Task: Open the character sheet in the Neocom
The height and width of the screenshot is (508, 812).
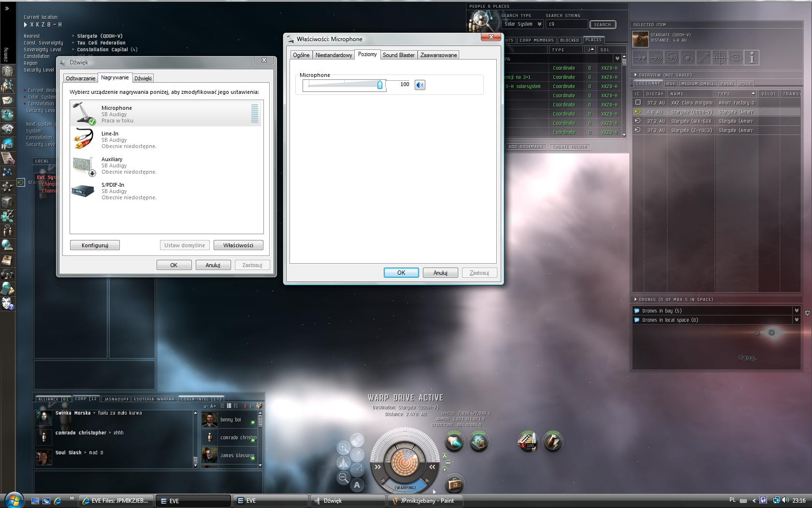Action: click(7, 71)
